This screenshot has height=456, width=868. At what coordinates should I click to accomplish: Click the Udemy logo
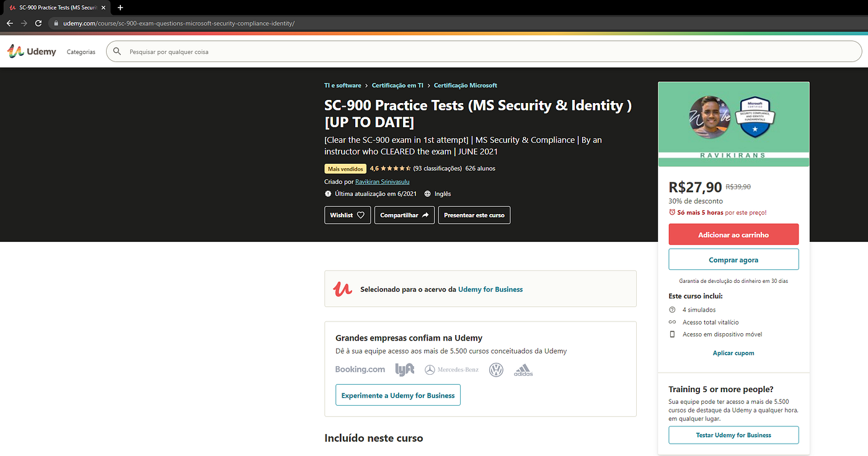(x=32, y=51)
